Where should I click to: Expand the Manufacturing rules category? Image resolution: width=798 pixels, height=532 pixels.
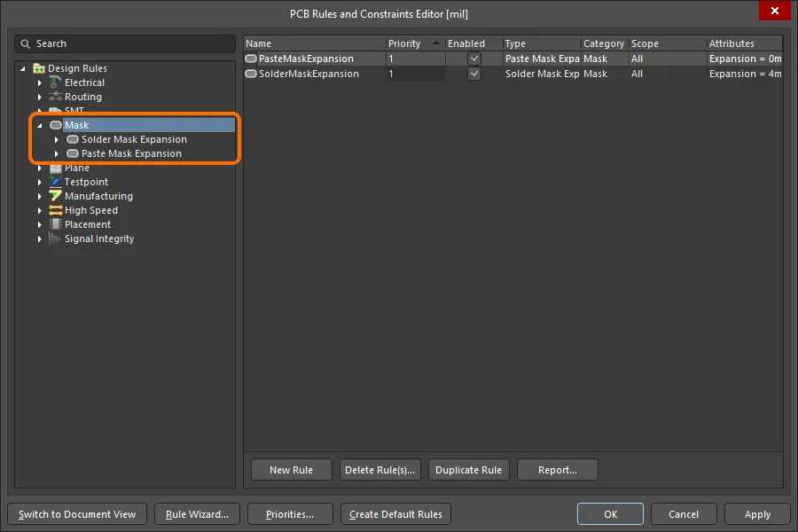tap(40, 196)
